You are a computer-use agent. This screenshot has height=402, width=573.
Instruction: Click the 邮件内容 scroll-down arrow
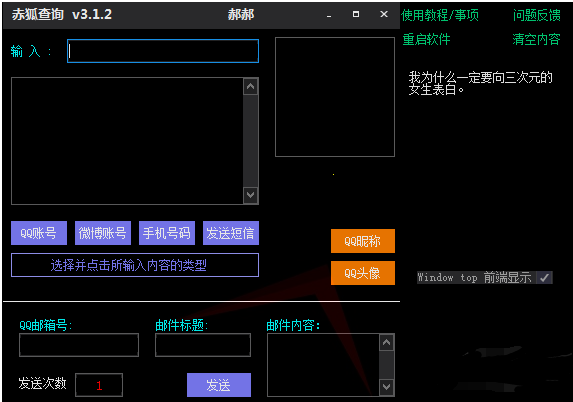click(x=387, y=387)
